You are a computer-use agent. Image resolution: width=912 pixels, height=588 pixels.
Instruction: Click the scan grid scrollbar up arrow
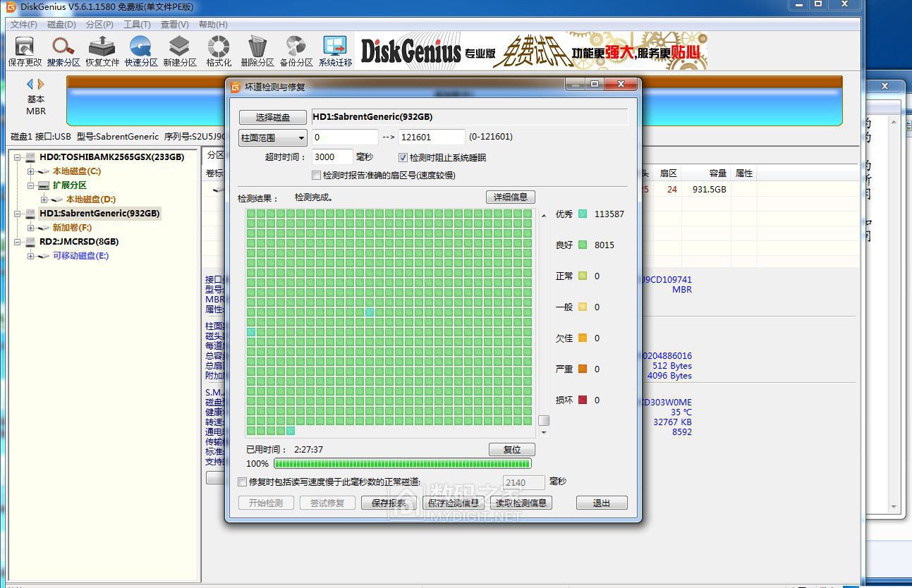544,215
